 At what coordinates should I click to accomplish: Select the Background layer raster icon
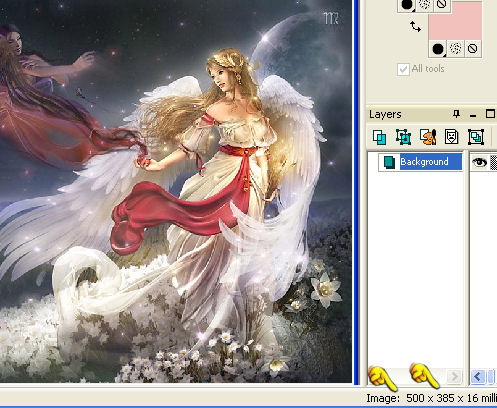coord(389,162)
